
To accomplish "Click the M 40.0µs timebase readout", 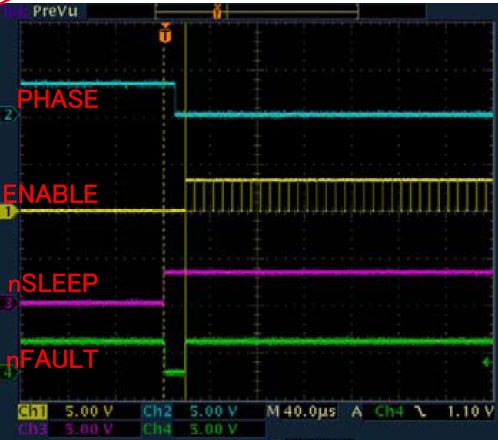I will 301,412.
